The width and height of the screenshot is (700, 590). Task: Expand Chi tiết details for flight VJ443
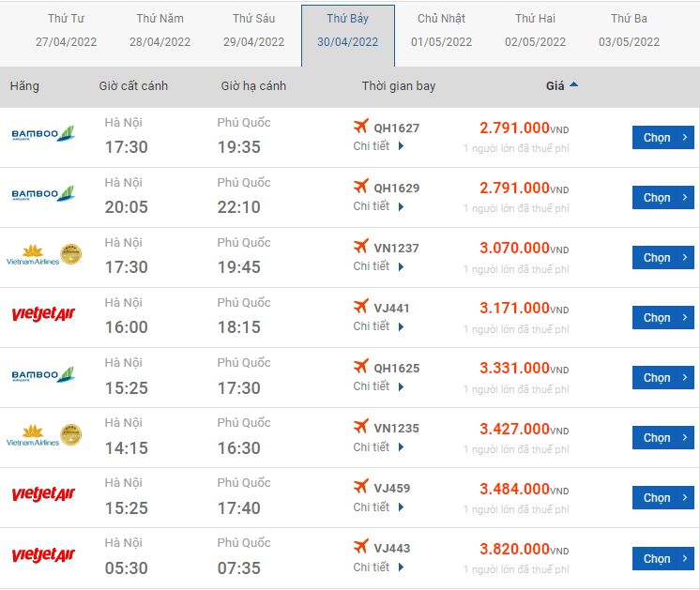378,567
